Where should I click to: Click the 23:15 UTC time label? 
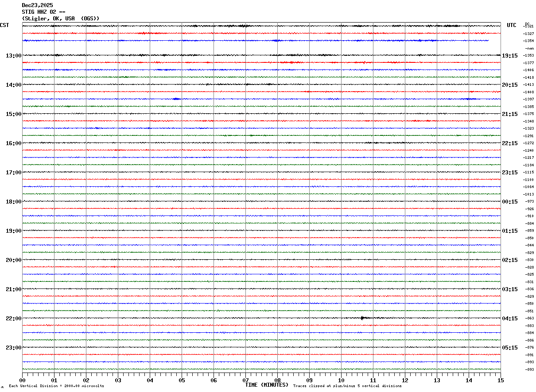tap(510, 173)
